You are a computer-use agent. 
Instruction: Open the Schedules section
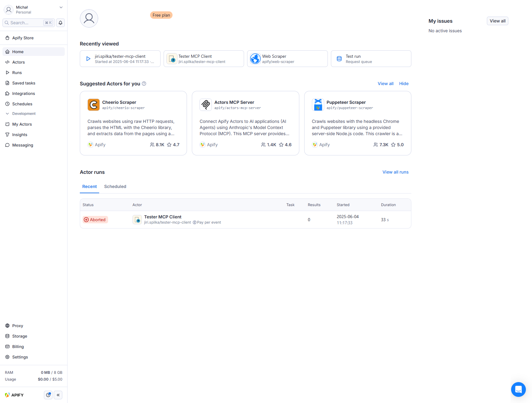coord(22,104)
